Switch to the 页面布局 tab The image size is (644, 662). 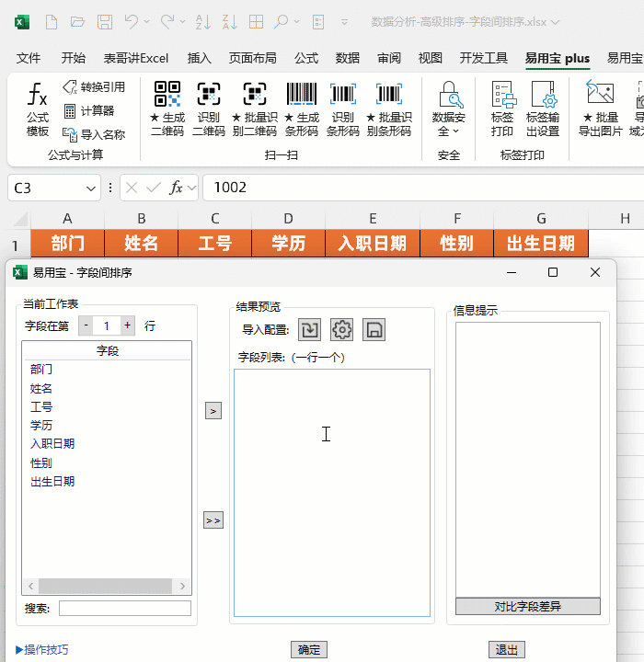[253, 58]
